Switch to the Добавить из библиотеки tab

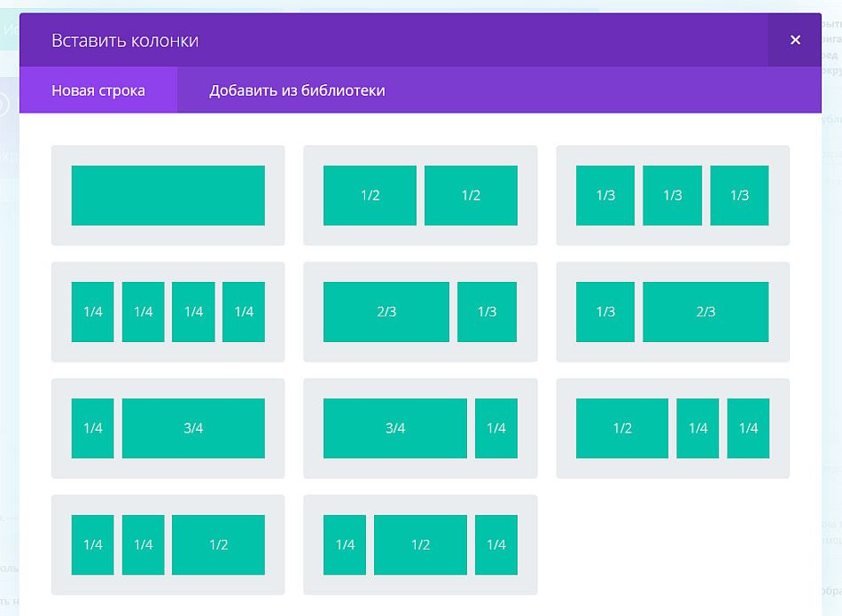(297, 90)
